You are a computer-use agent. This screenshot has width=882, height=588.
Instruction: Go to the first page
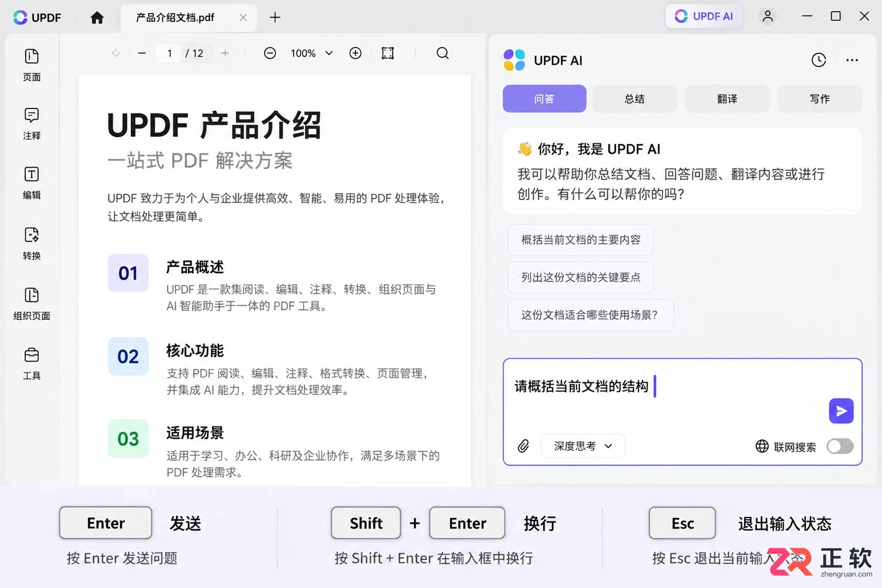coord(116,53)
